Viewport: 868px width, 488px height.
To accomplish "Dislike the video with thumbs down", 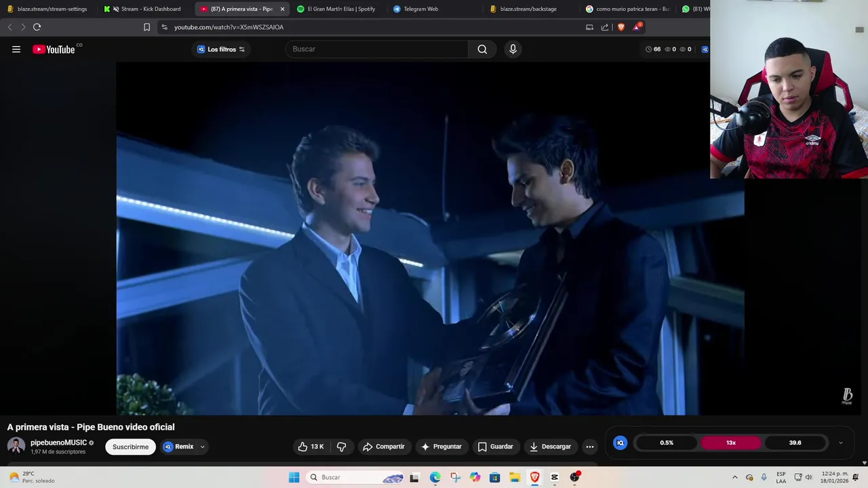I will click(341, 447).
